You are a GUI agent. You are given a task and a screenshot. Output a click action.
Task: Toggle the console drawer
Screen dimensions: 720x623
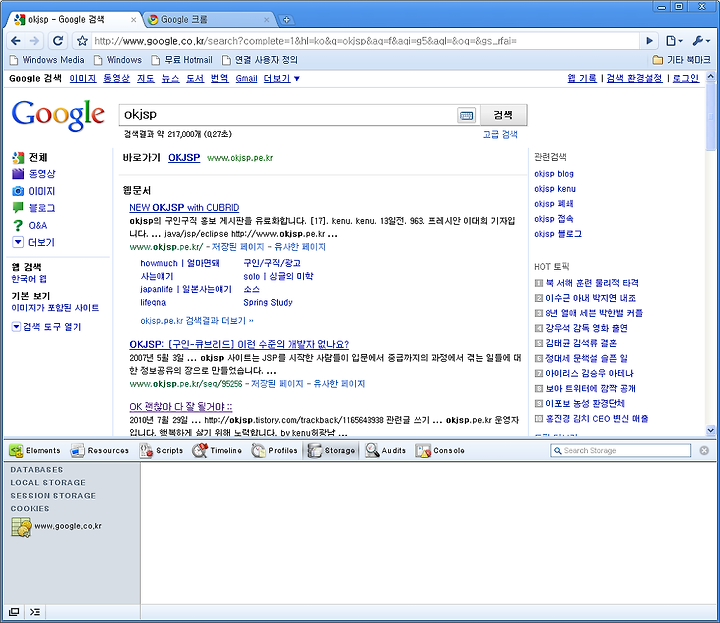tap(35, 612)
